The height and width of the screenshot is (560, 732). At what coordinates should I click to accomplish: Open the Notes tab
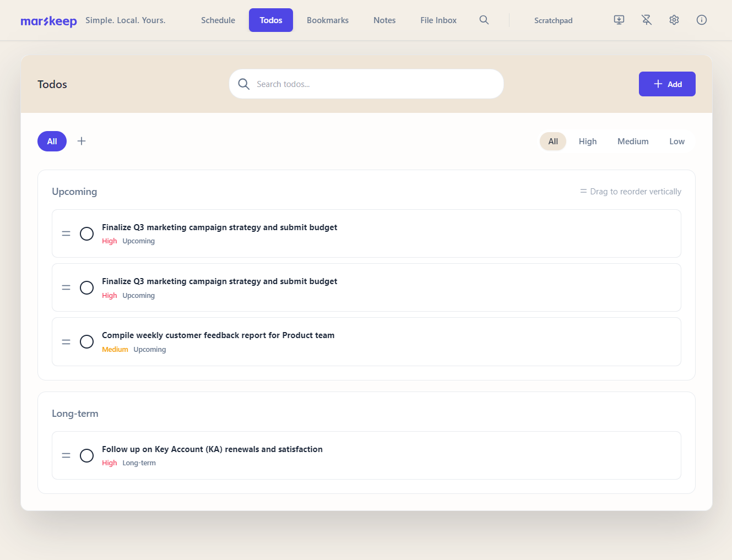tap(384, 20)
